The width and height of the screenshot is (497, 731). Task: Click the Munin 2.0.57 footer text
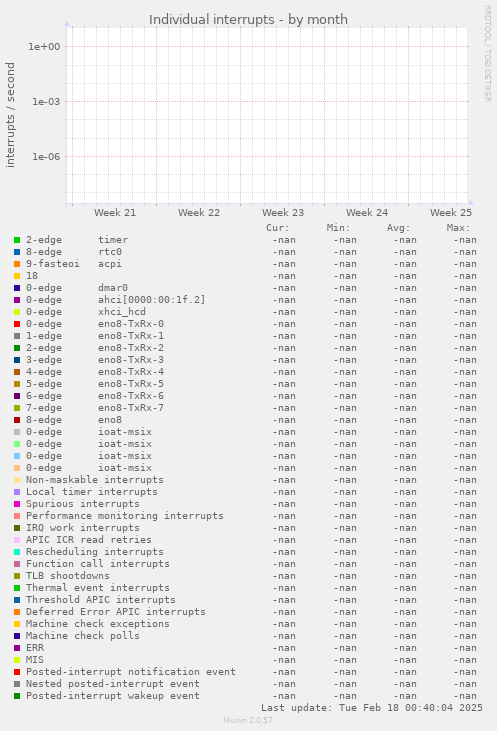(248, 720)
